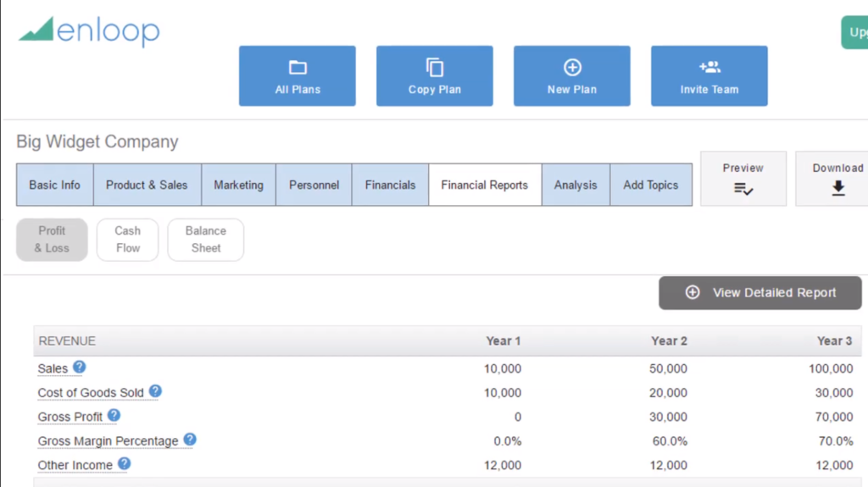The height and width of the screenshot is (487, 868).
Task: Click the Preview button
Action: tap(743, 179)
